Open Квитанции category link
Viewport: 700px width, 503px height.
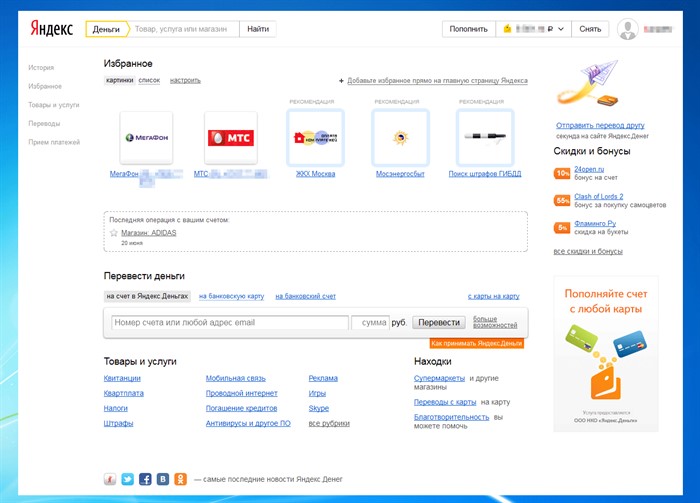coord(122,378)
